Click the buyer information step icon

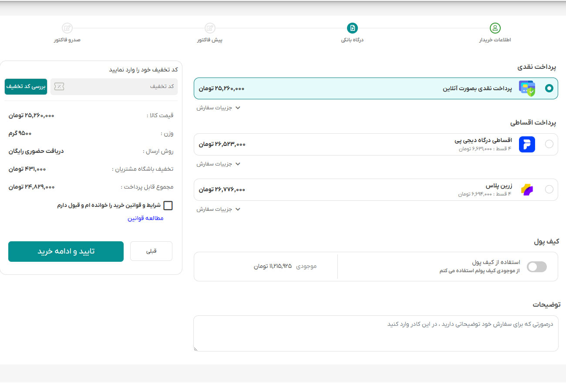click(x=495, y=28)
